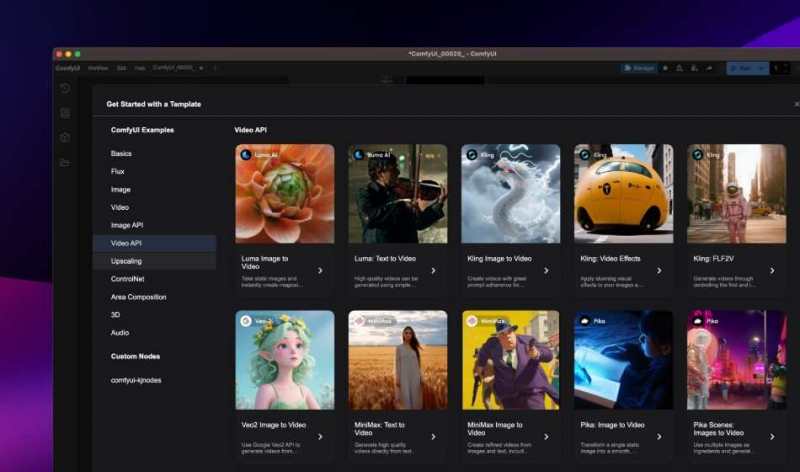Screen dimensions: 800x472
Task: Click arrow on MiniMax: Text to Video card
Action: tap(433, 436)
